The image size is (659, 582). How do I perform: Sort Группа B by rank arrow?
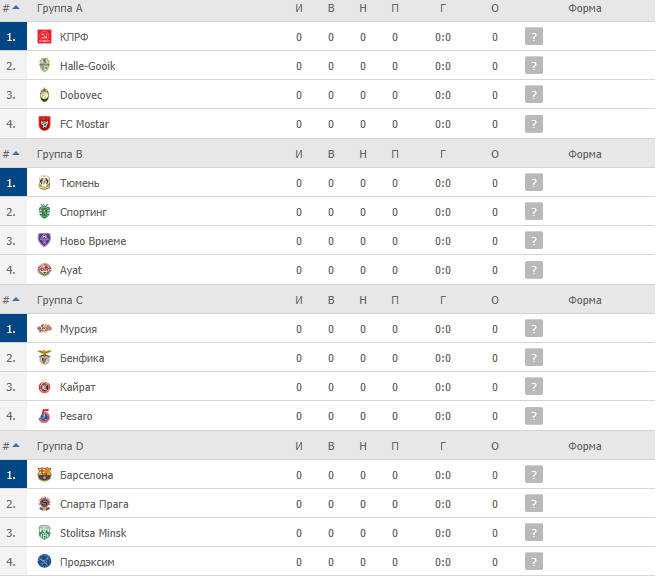[x=16, y=154]
